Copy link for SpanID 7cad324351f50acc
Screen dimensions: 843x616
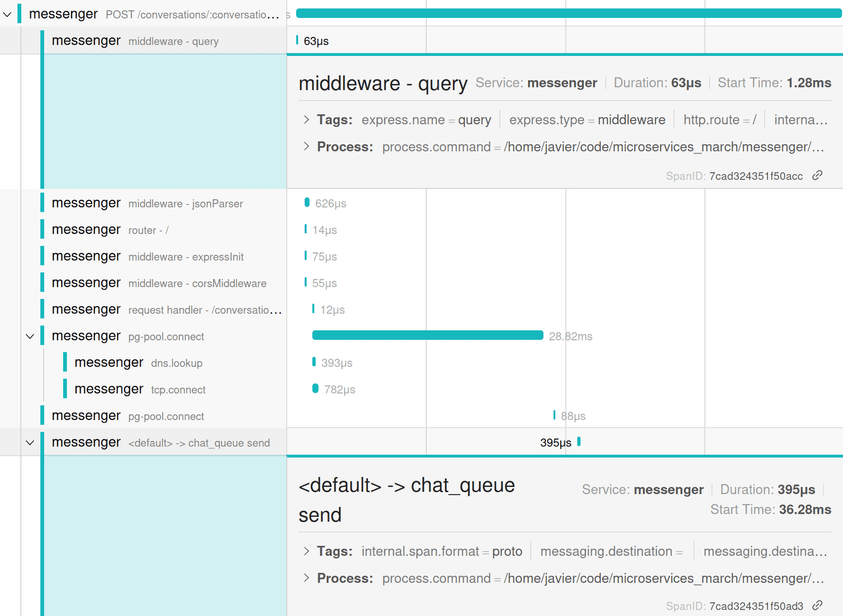click(x=817, y=175)
